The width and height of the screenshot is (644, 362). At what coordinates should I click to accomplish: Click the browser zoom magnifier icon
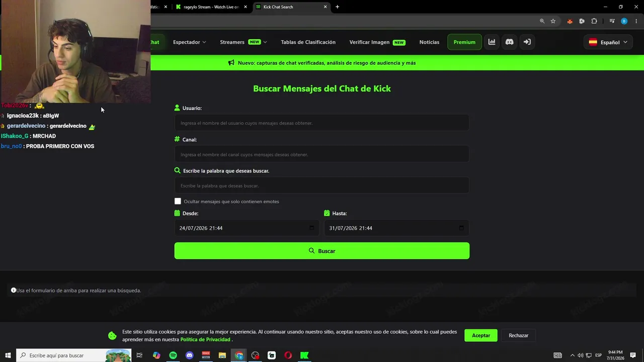542,21
